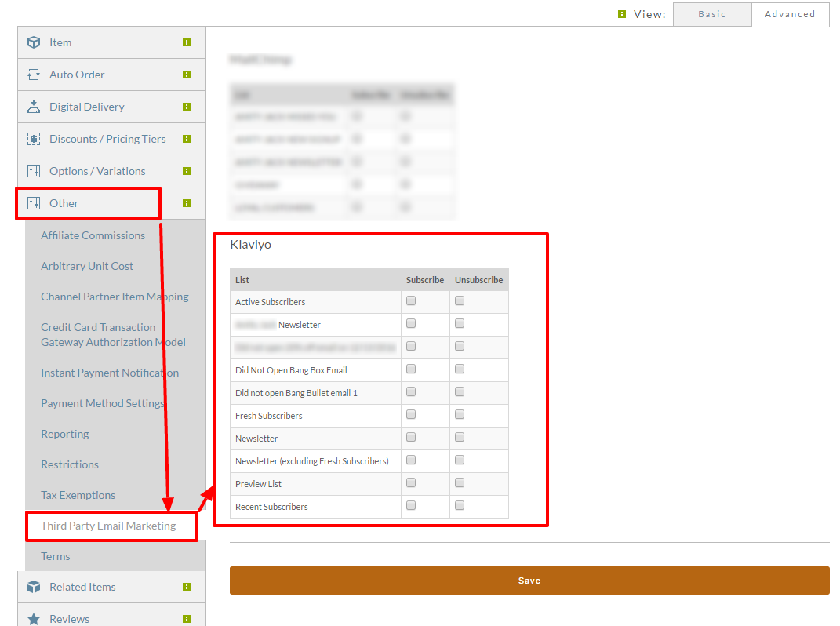Click green info icon beside Options / Variations

tap(187, 171)
